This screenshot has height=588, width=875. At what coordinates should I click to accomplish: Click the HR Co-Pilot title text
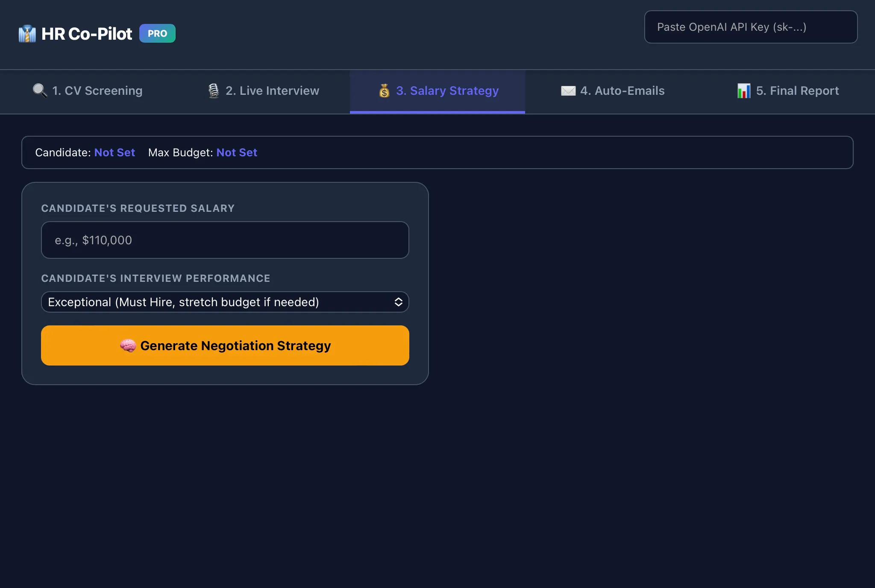click(x=87, y=34)
